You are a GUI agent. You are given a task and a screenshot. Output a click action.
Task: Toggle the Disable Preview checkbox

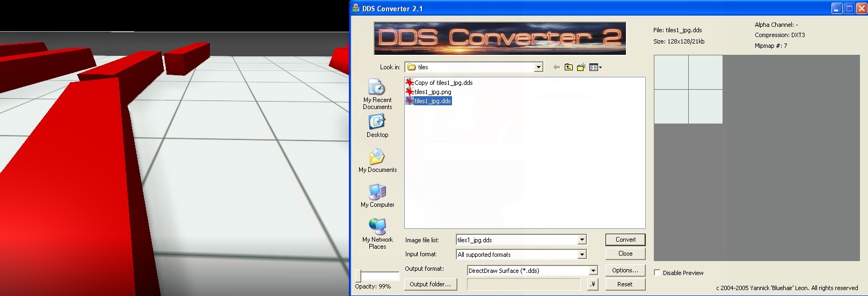(657, 272)
